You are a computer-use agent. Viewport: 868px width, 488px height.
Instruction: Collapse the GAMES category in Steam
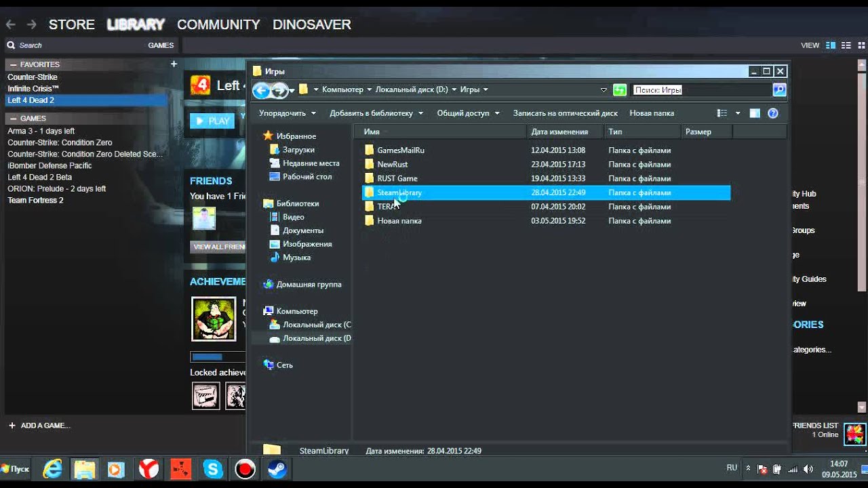[14, 118]
